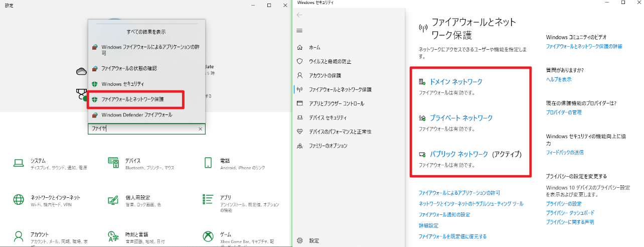This screenshot has height=247, width=644.
Task: Click the Time & Language icon
Action: tap(113, 236)
